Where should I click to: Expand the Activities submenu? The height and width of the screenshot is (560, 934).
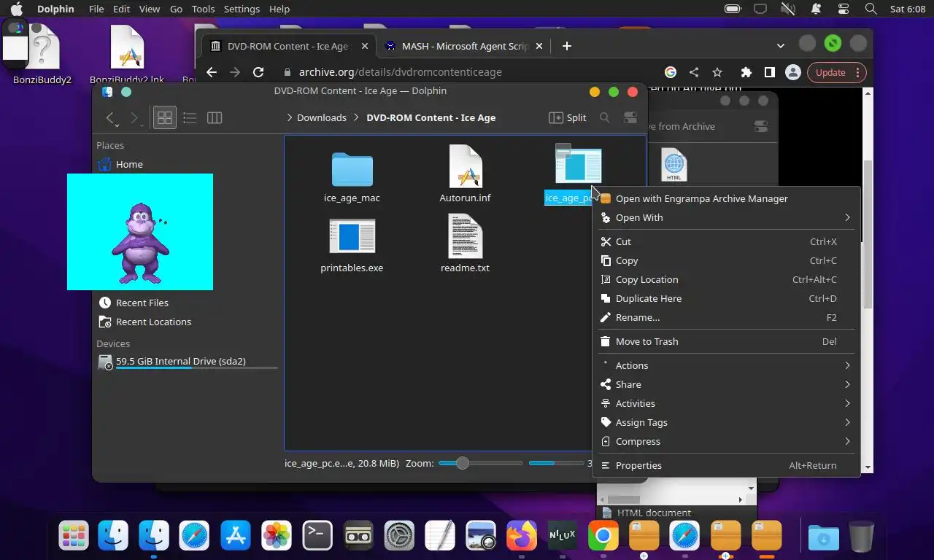727,403
